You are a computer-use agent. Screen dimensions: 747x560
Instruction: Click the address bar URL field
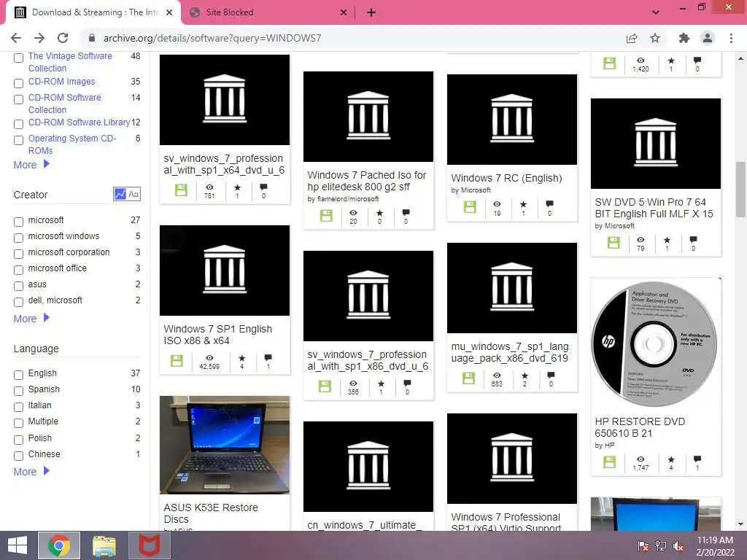352,38
